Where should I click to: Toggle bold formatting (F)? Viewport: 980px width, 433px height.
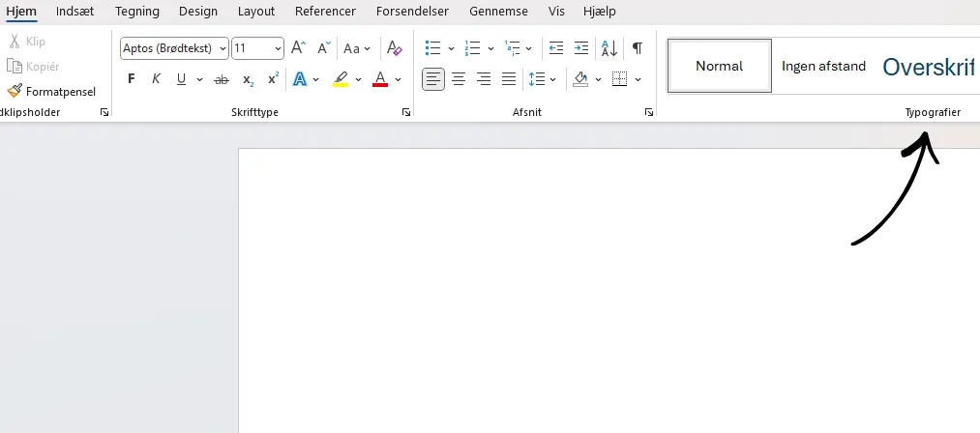pyautogui.click(x=132, y=79)
